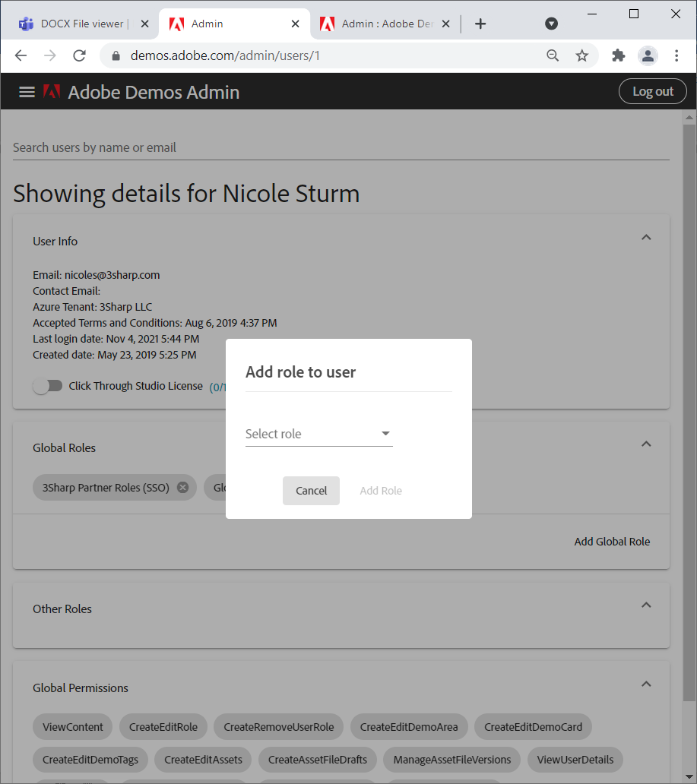The image size is (697, 784).
Task: Click the Adobe Demos Admin title
Action: (x=154, y=92)
